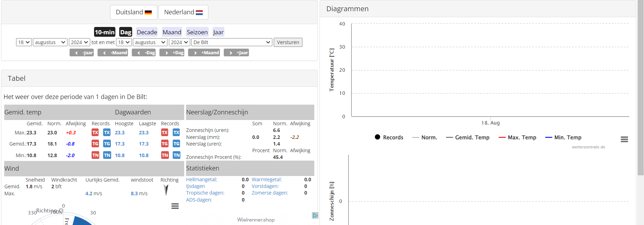Toggle the Records series in chart legend

pyautogui.click(x=389, y=137)
